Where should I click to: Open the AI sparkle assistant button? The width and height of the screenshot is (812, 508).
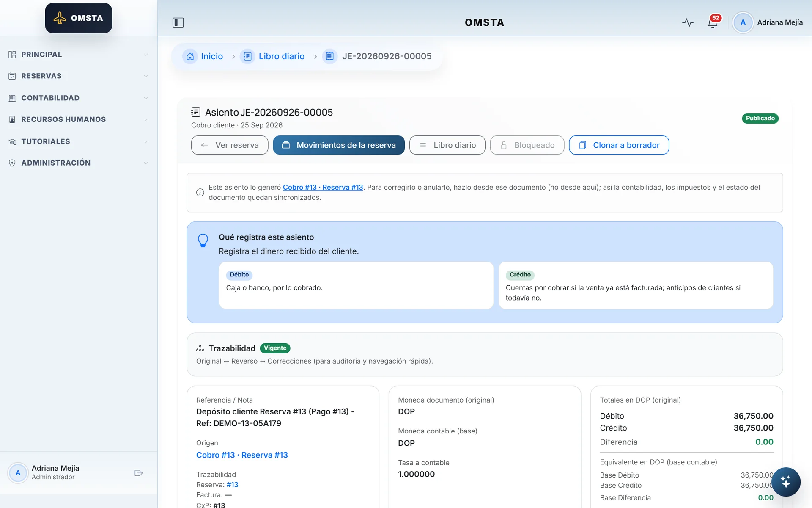[x=786, y=482]
